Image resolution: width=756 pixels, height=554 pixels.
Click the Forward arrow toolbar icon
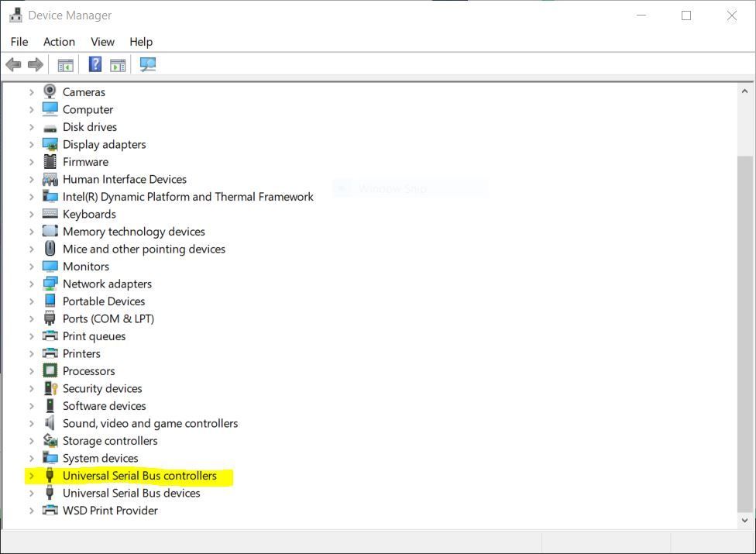coord(35,64)
